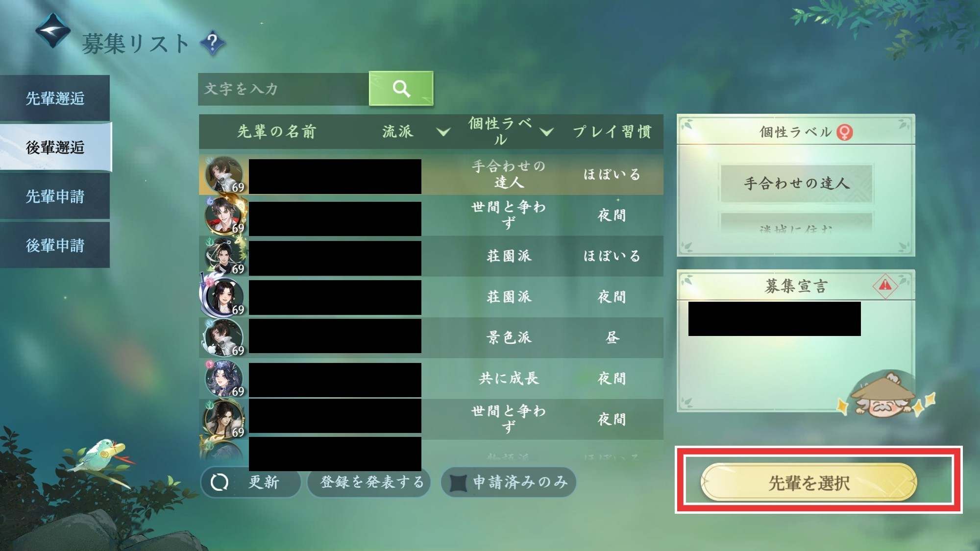The height and width of the screenshot is (551, 980).
Task: Select the 手合わせの達人 label tag
Action: [796, 183]
